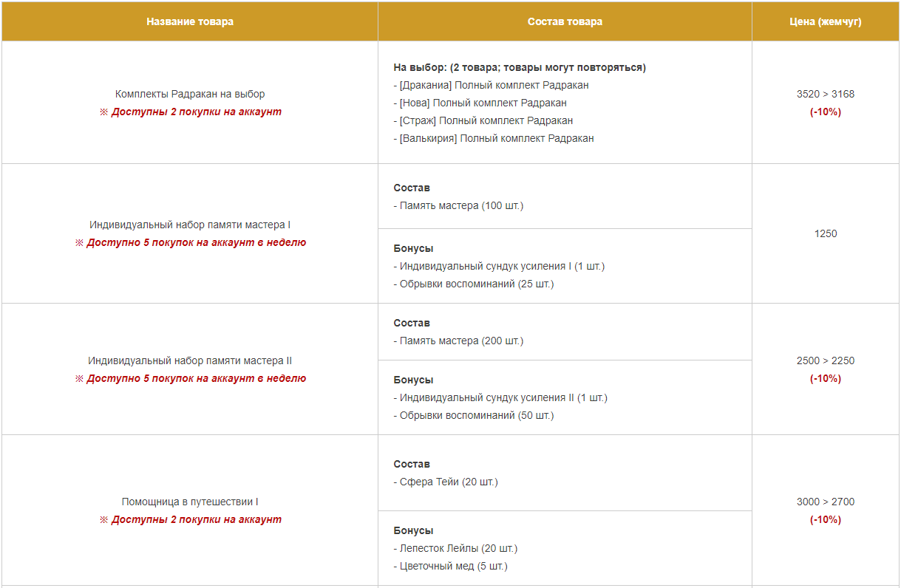Click 'Лепесток Лейлы (20 шт.)' bonus
This screenshot has width=901, height=588.
coord(455,548)
